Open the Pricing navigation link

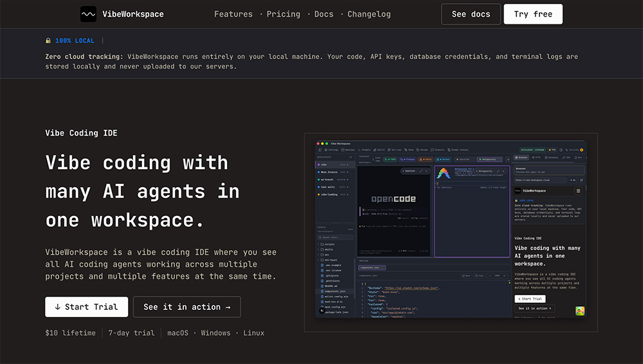284,14
